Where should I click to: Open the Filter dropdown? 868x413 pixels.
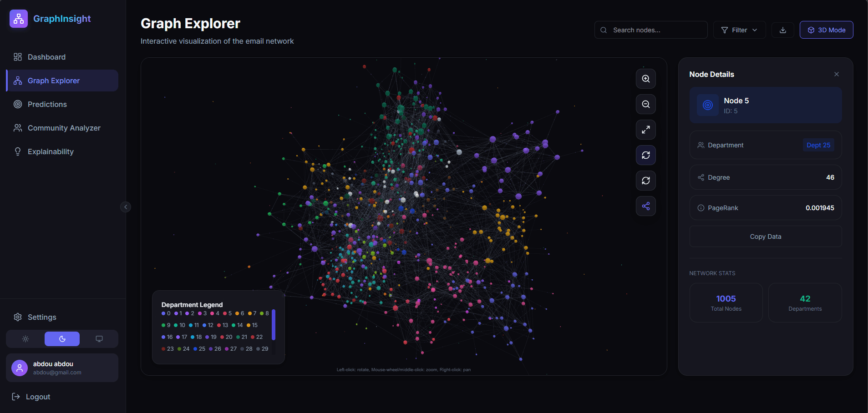(739, 30)
